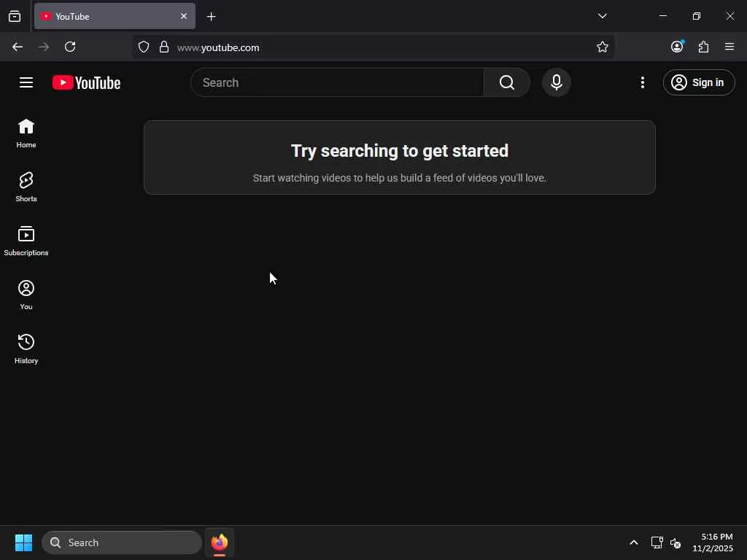Click the muted volume tray icon
The width and height of the screenshot is (747, 560).
pos(675,542)
